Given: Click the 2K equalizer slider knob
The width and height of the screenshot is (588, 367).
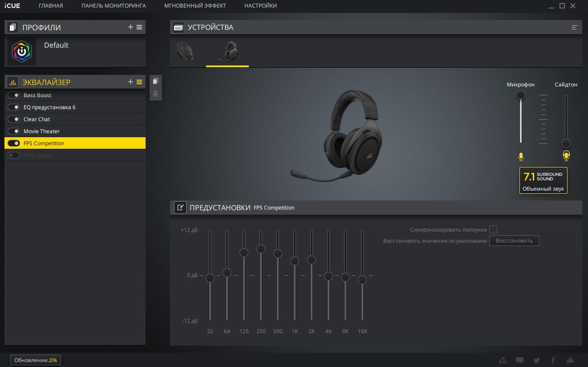Looking at the screenshot, I should tap(312, 260).
